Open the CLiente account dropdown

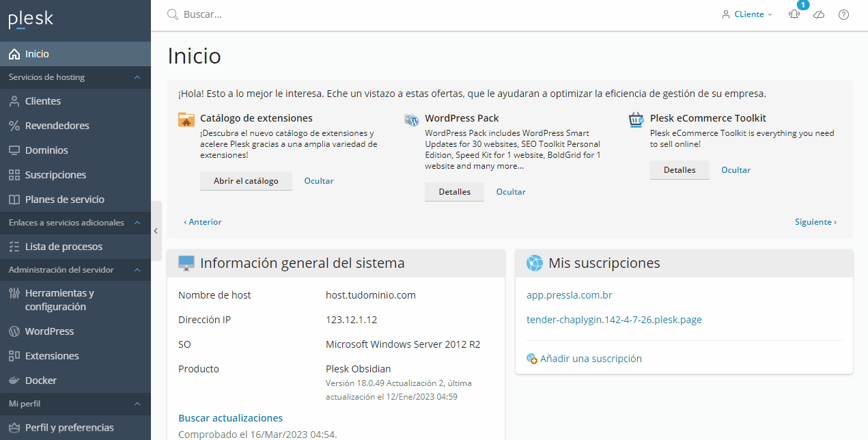pyautogui.click(x=747, y=14)
